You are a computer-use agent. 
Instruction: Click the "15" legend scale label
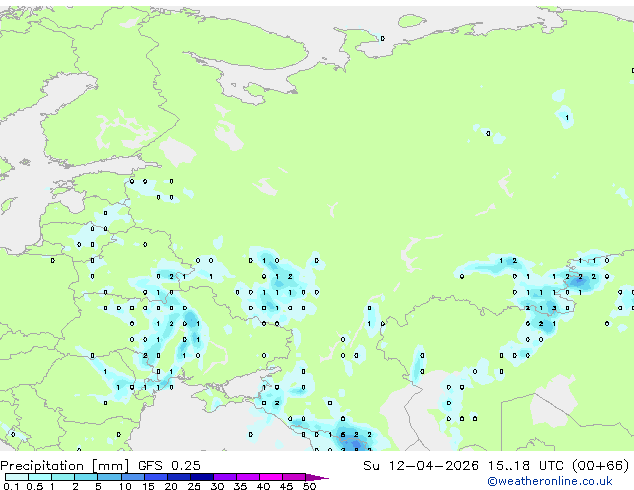pyautogui.click(x=148, y=486)
